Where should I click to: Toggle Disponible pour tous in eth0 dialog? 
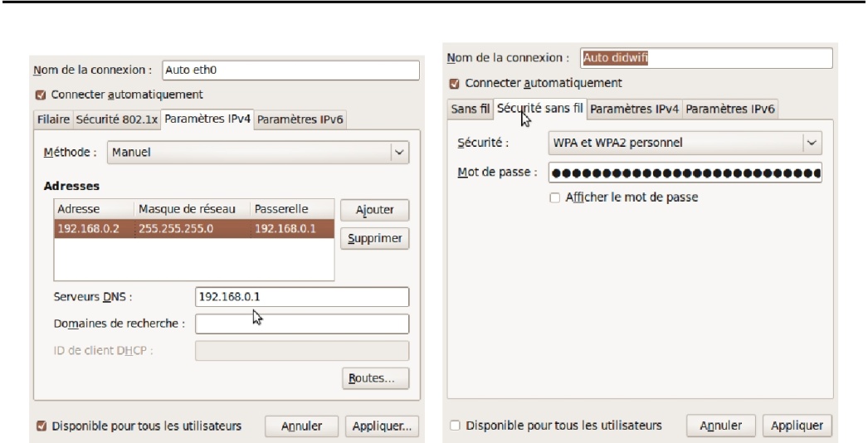39,426
